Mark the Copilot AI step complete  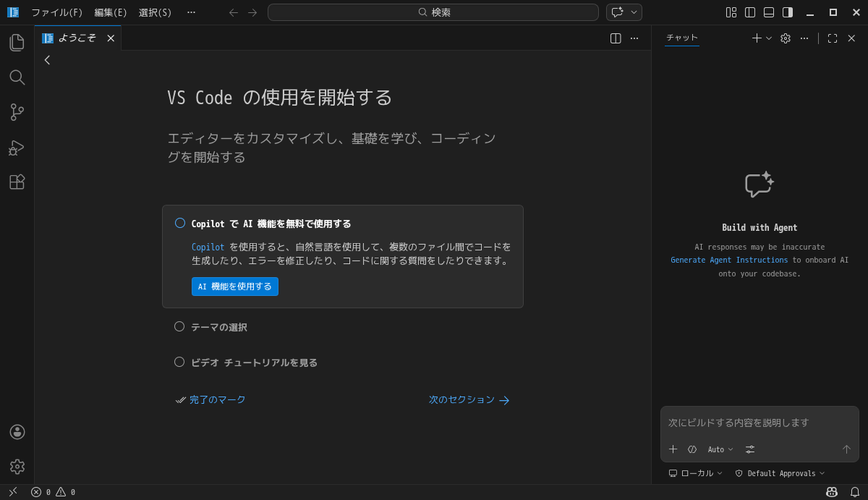pos(180,223)
